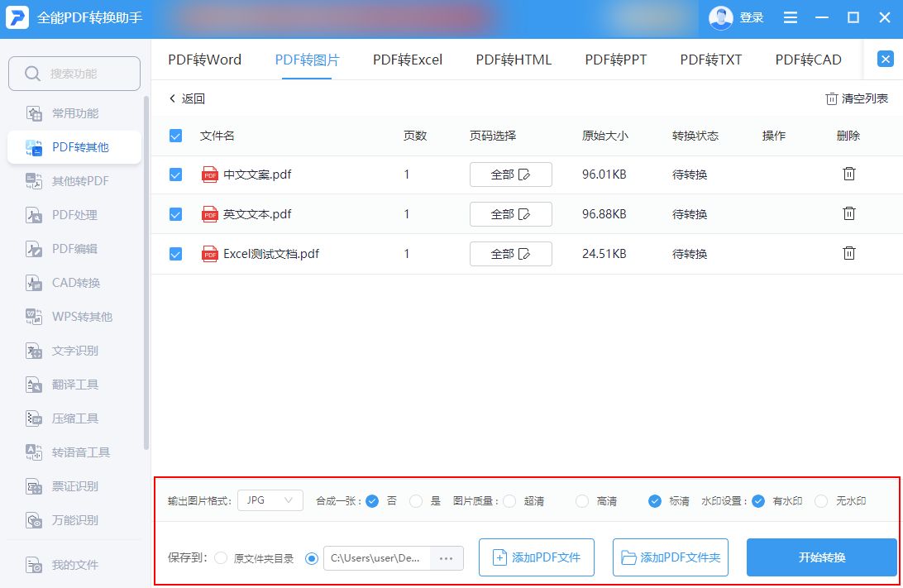Open the 压缩工具 sidebar icon

point(34,418)
